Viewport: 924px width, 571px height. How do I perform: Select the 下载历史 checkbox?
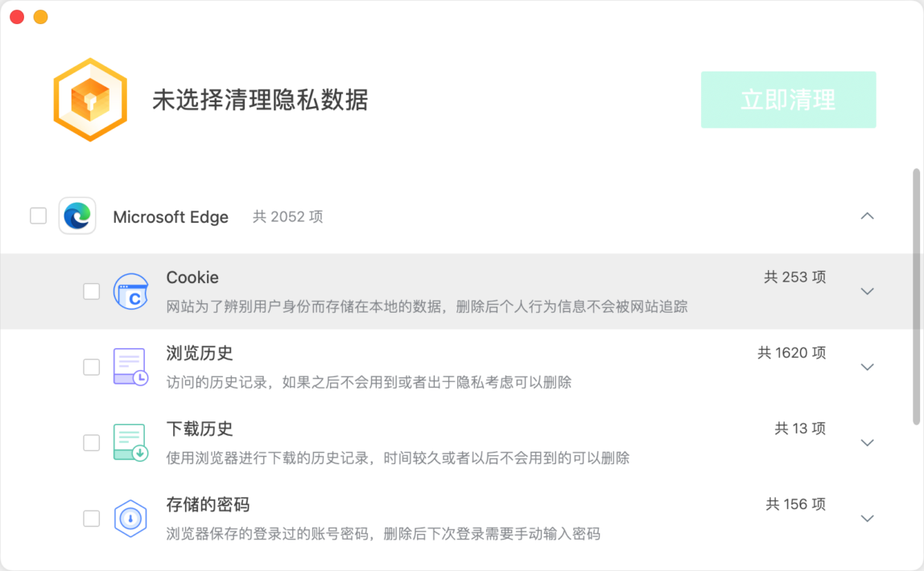click(x=91, y=442)
